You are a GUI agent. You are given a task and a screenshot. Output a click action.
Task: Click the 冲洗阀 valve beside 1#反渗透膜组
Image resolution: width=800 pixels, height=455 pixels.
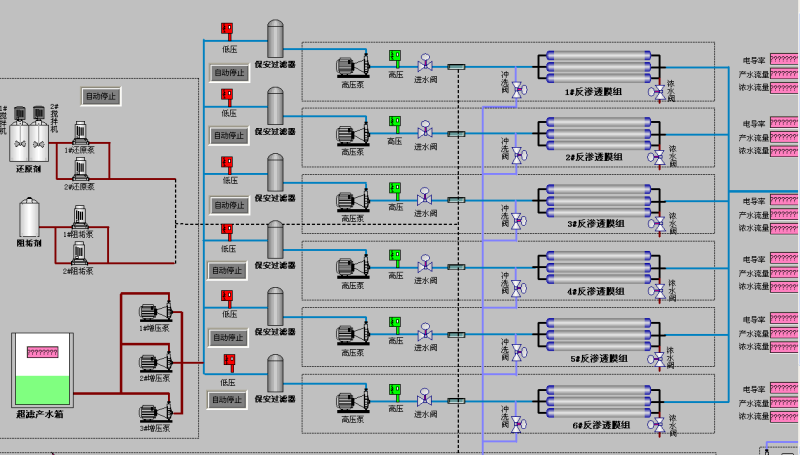coord(519,91)
